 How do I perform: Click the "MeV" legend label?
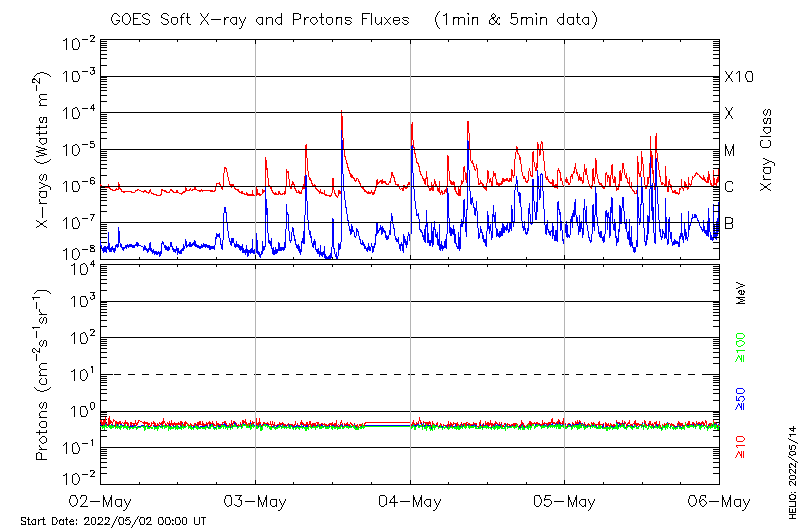point(741,293)
